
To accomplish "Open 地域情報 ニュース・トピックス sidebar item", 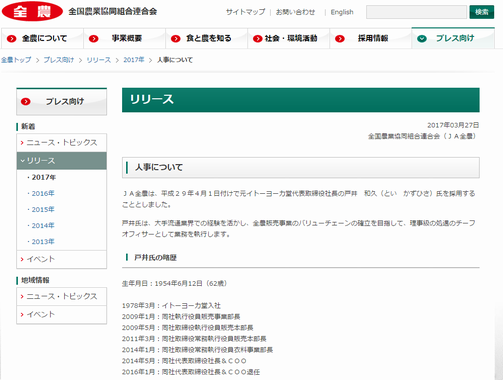I will point(62,296).
